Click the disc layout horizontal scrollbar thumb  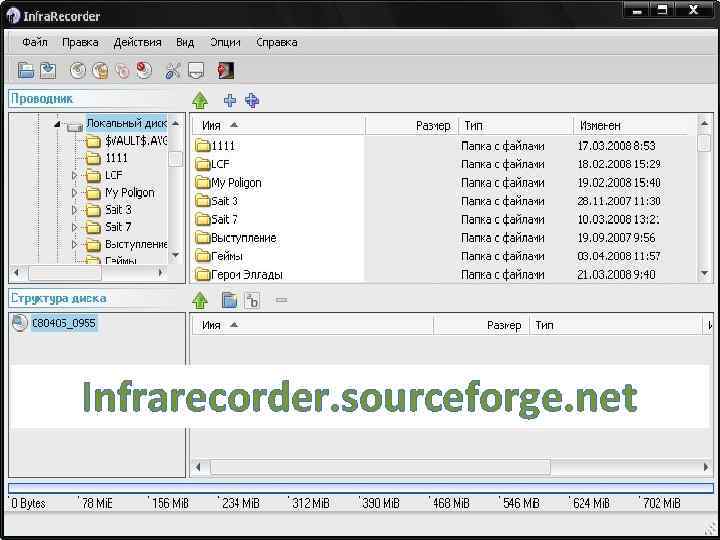pyautogui.click(x=380, y=467)
